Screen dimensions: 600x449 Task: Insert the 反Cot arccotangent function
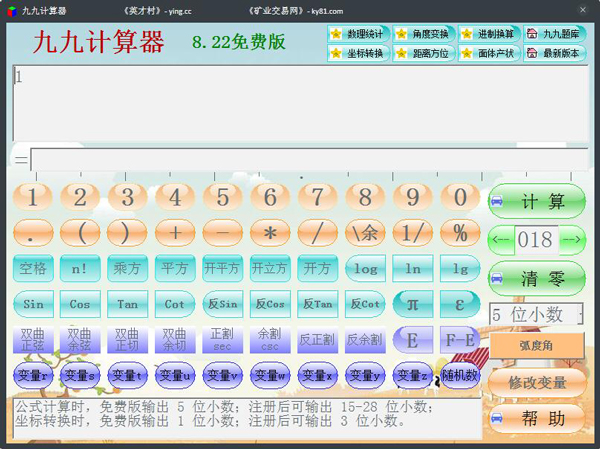coord(365,304)
